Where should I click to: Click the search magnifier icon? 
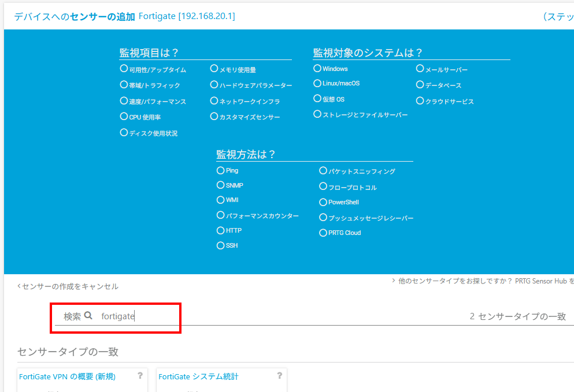point(88,315)
